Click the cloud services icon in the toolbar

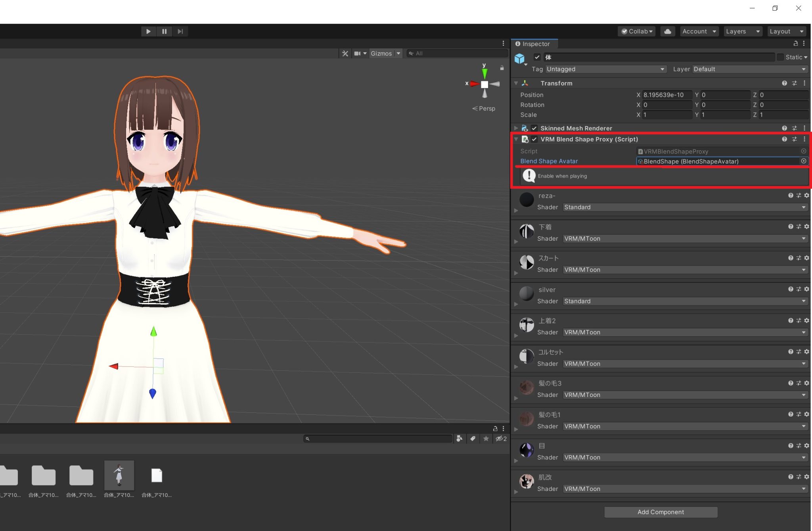(668, 31)
